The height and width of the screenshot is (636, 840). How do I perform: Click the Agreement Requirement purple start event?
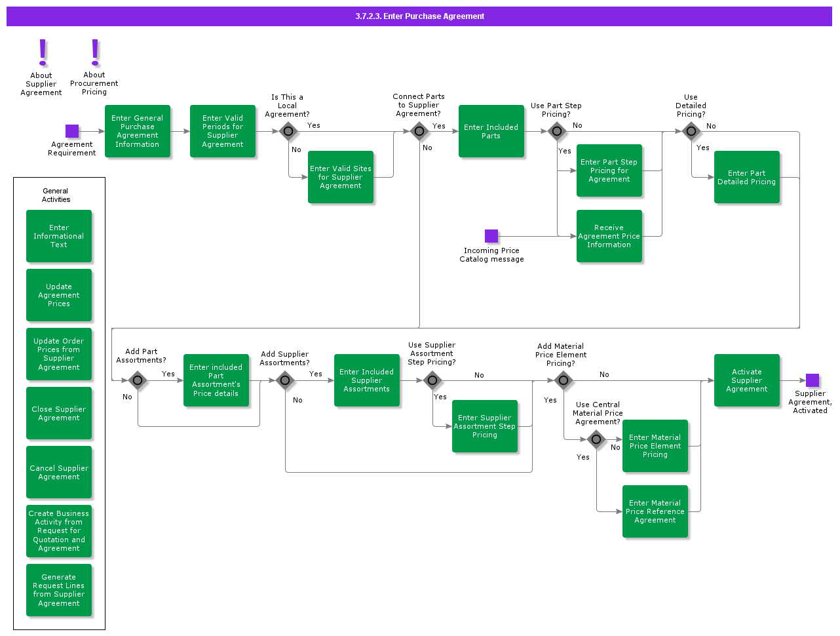pos(72,131)
